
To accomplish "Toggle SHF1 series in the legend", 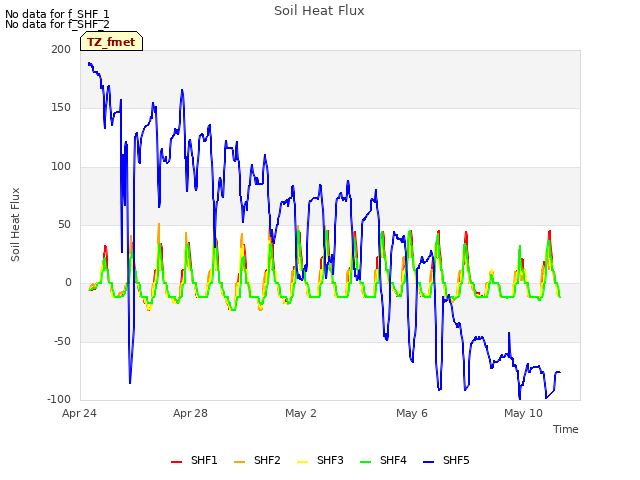I will point(194,460).
